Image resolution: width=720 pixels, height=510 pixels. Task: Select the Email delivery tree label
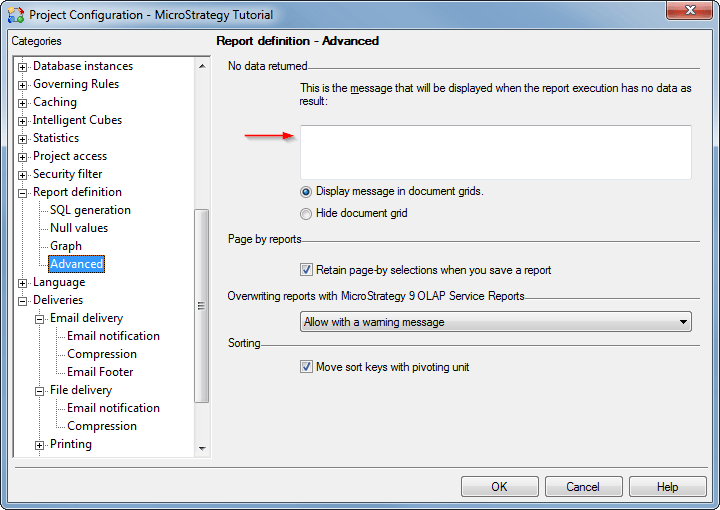(86, 318)
